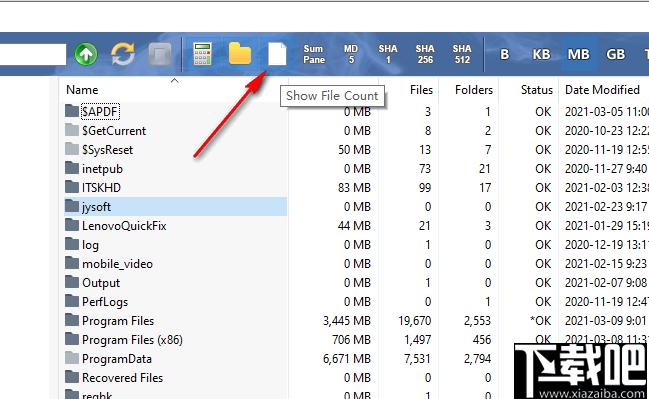Image resolution: width=649 pixels, height=399 pixels.
Task: Click the calculator icon in the toolbar
Action: tap(202, 54)
